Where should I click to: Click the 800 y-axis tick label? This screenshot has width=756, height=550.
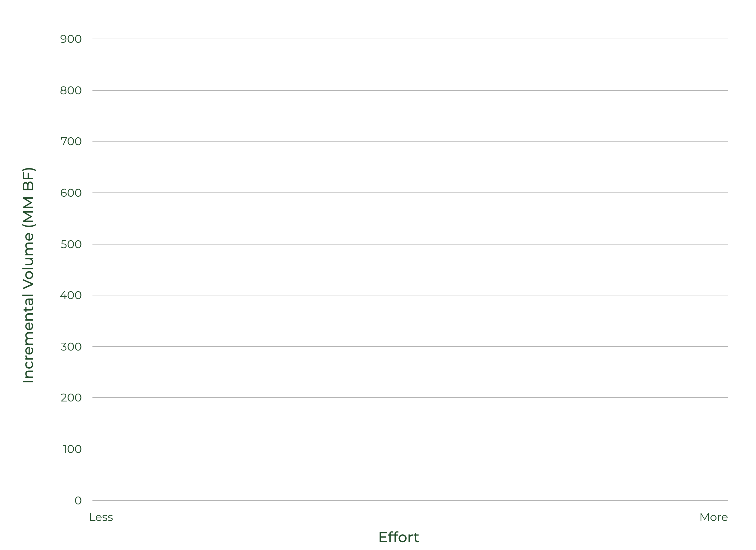tap(71, 91)
